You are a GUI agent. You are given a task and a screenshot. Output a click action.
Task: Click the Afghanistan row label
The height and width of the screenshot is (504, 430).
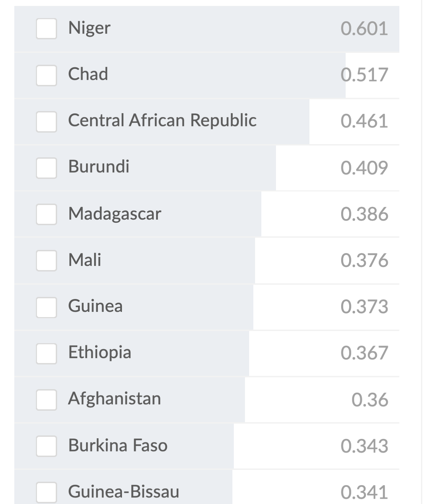114,399
